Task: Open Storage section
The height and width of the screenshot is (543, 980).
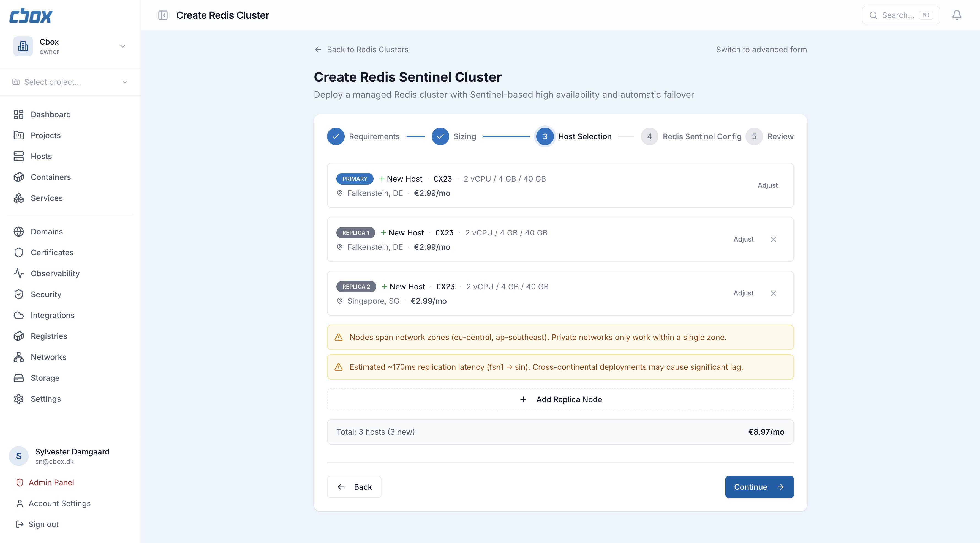Action: click(x=45, y=378)
